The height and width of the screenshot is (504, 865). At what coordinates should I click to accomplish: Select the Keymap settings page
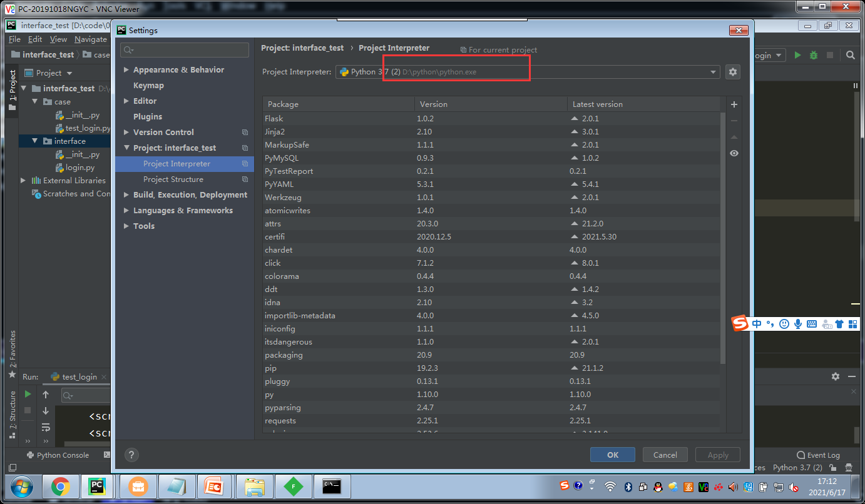tap(148, 86)
